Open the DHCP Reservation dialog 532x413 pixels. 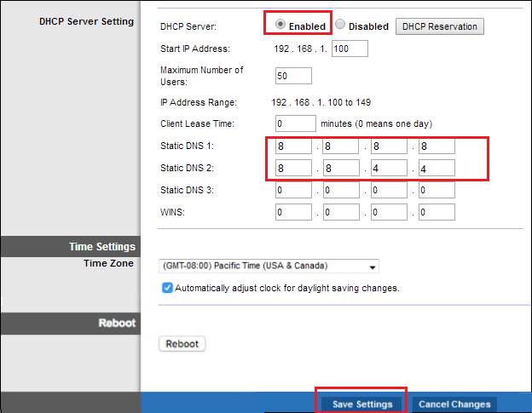(440, 26)
